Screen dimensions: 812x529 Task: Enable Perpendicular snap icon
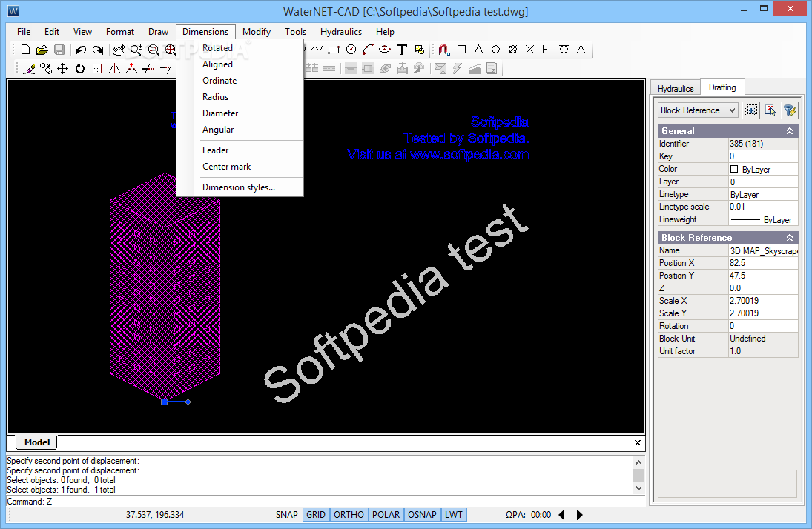tap(547, 50)
